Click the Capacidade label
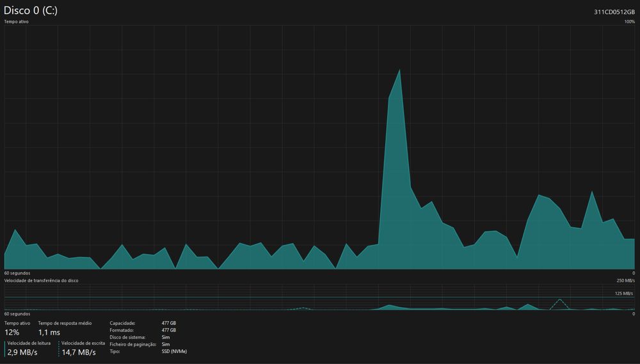Viewport: 640px width, 364px height. pos(122,323)
